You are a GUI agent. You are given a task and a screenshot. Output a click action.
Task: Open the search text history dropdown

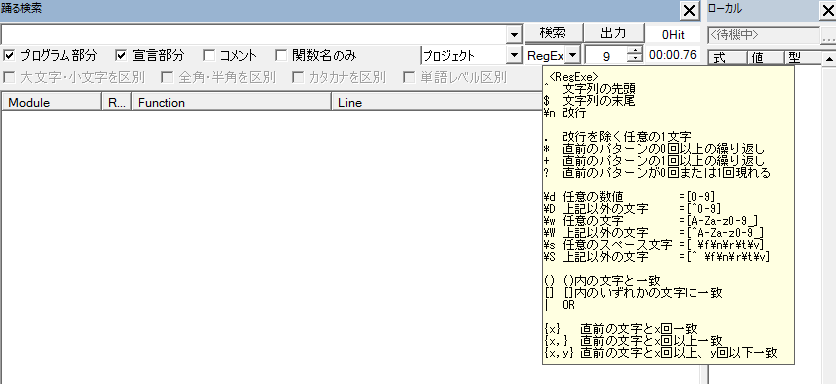tap(514, 35)
